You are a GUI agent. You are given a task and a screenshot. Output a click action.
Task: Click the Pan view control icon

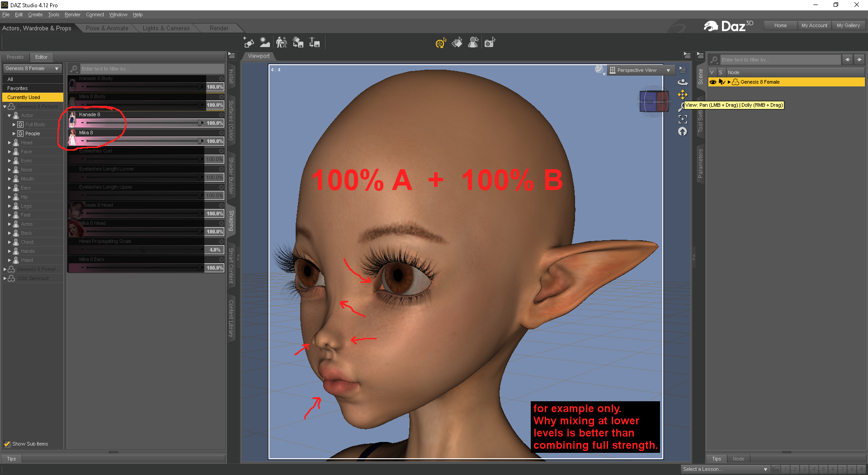tap(683, 95)
